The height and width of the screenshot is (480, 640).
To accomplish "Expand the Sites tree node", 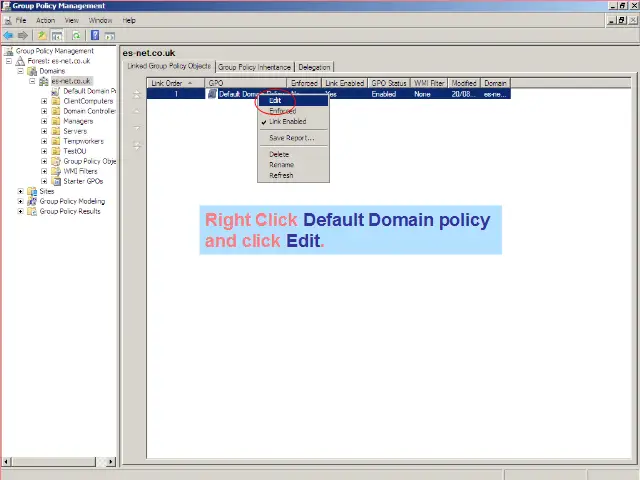I will point(20,191).
